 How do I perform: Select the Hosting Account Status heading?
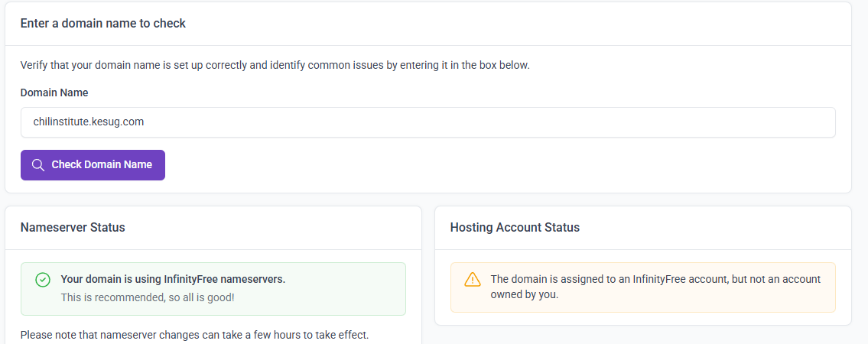click(515, 228)
